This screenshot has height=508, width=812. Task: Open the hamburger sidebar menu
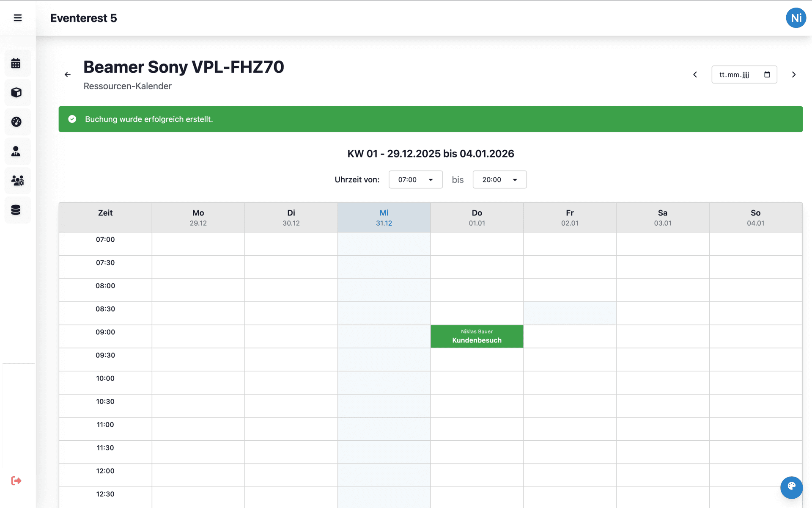coord(18,18)
